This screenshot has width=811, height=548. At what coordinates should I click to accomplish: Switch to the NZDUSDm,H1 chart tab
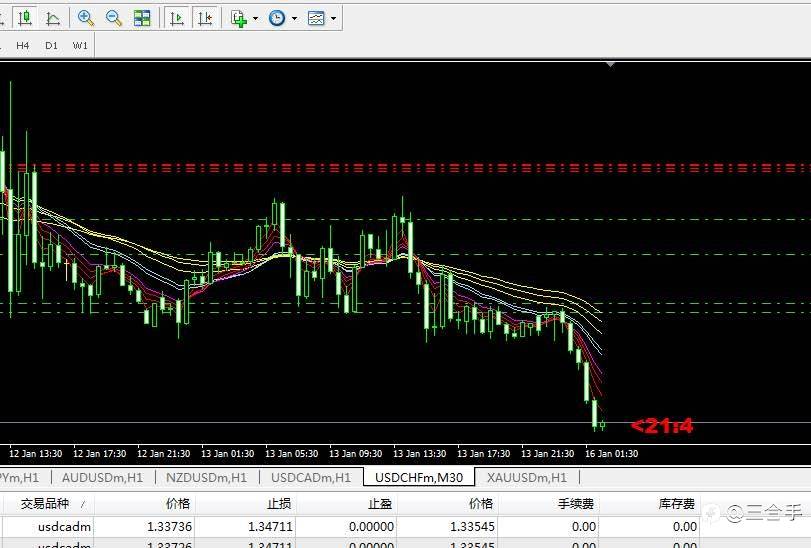click(x=206, y=478)
